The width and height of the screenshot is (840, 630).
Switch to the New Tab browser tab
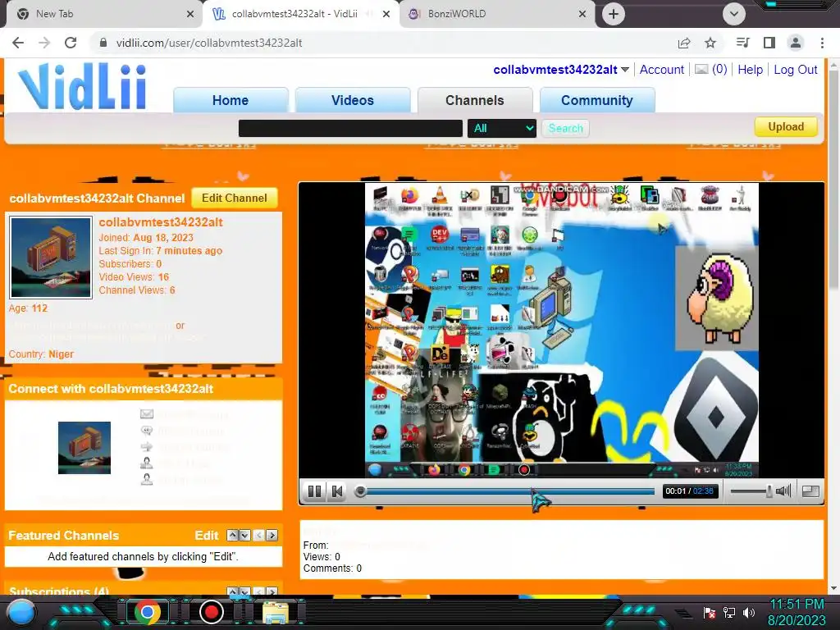(x=102, y=14)
